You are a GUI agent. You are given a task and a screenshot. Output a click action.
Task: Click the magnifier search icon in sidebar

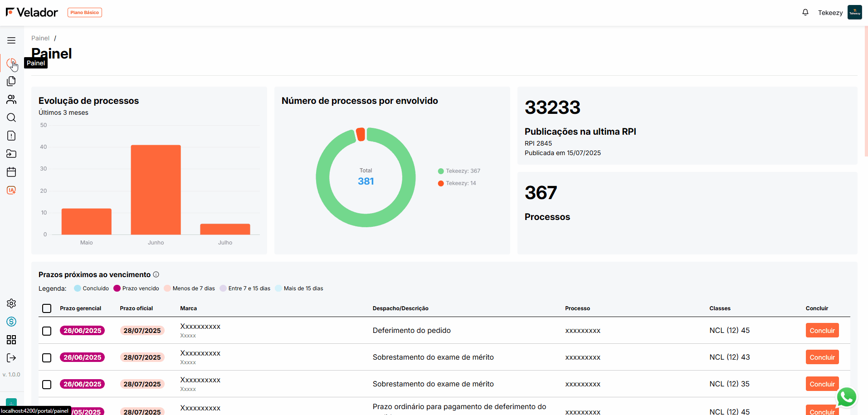click(x=11, y=117)
